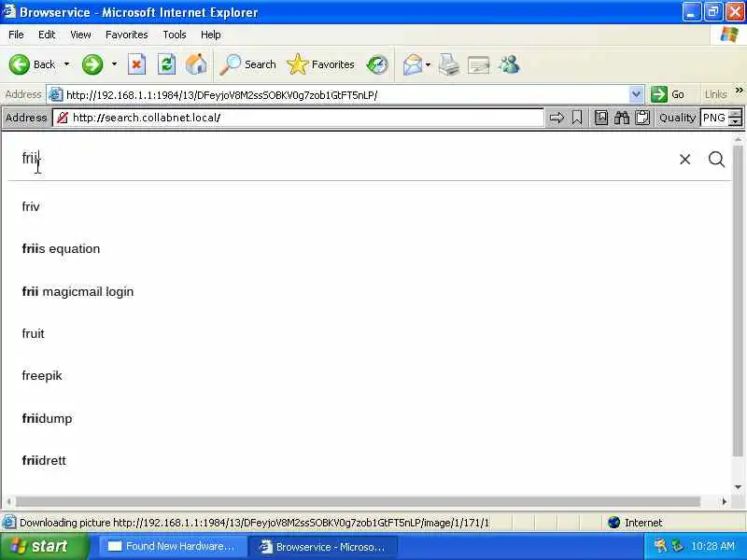Click the Windows flag logo throbber
The width and height of the screenshot is (747, 560).
point(728,35)
